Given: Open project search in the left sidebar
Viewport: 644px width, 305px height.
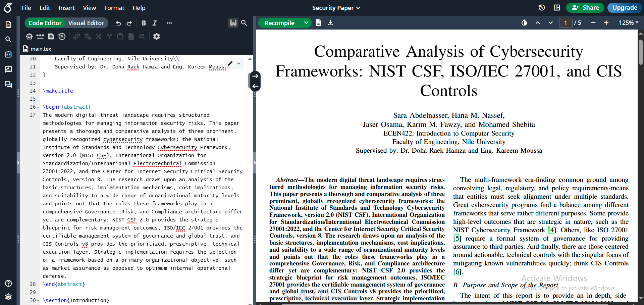Looking at the screenshot, I should 8,39.
